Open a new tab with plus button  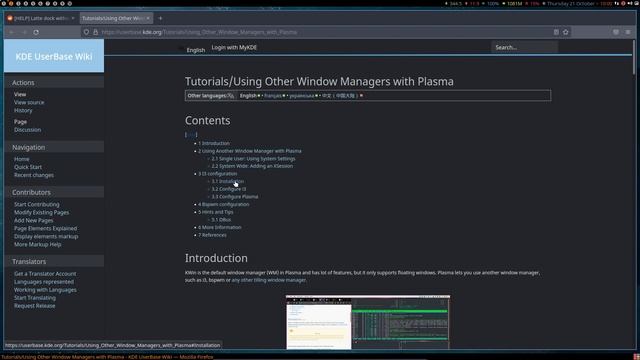pos(160,18)
